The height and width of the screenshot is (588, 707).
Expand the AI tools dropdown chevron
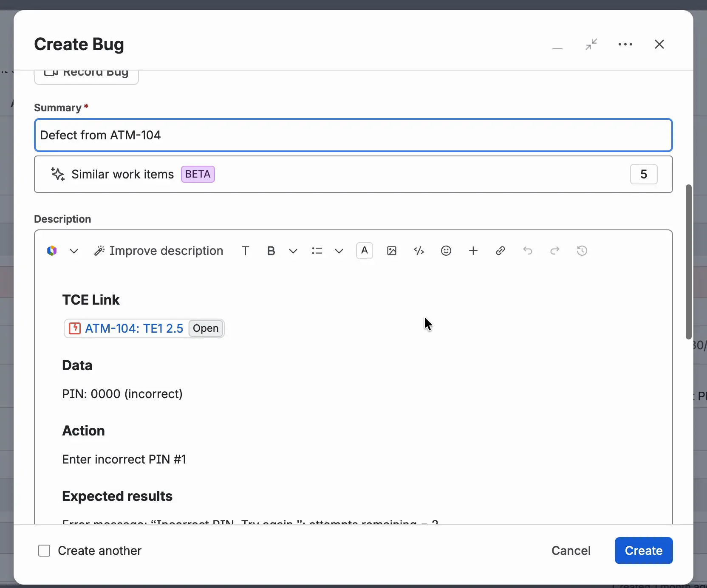[x=74, y=251]
